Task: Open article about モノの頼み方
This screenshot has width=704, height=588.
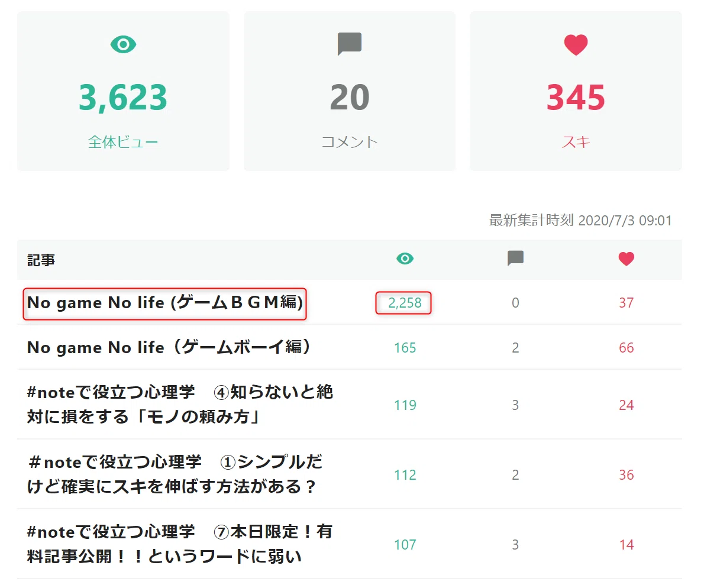Action: (180, 405)
